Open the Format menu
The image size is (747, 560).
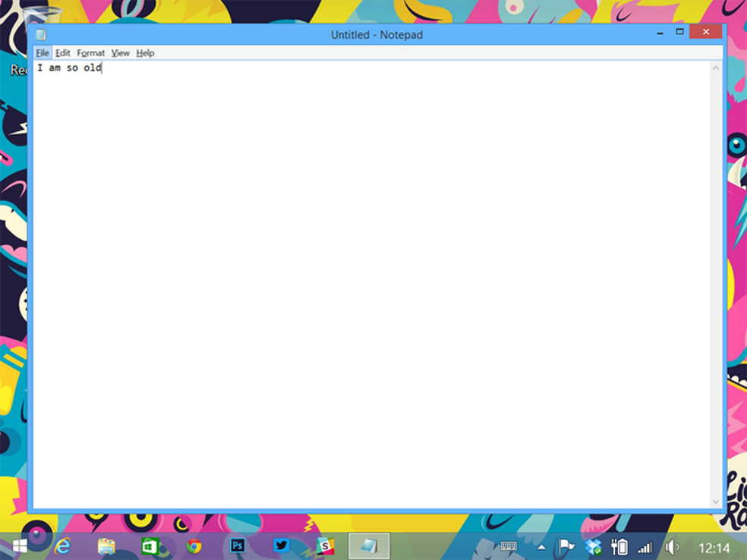[x=90, y=53]
